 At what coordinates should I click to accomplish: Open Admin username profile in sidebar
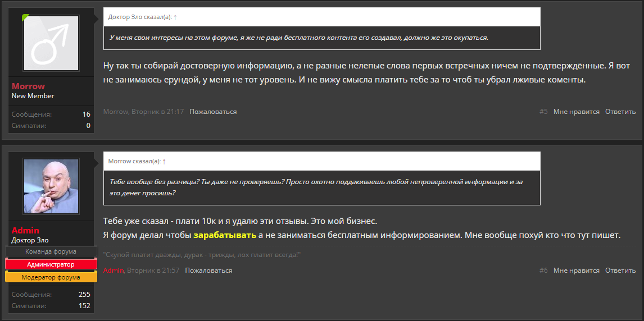(x=25, y=231)
